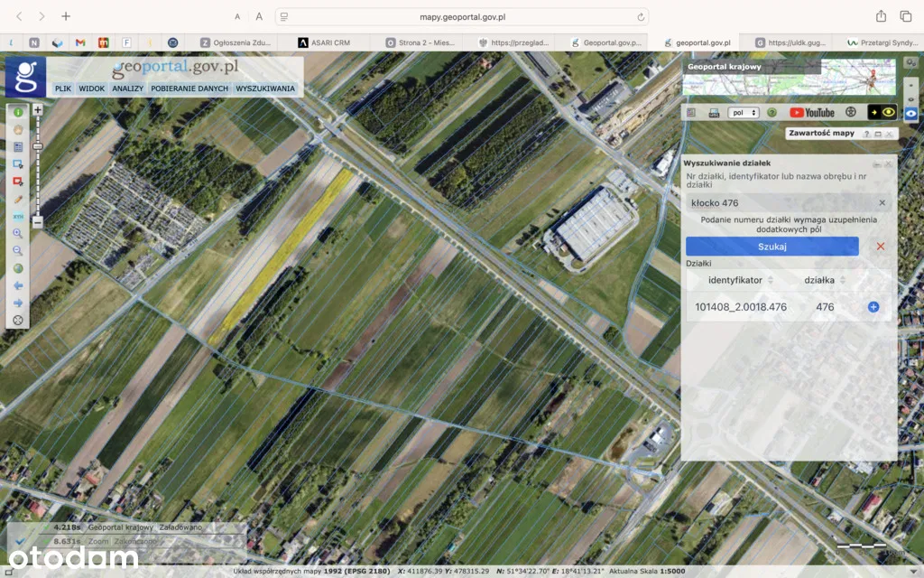Screen dimensions: 924x578
Task: Open the XYH coordinates tool
Action: [17, 217]
